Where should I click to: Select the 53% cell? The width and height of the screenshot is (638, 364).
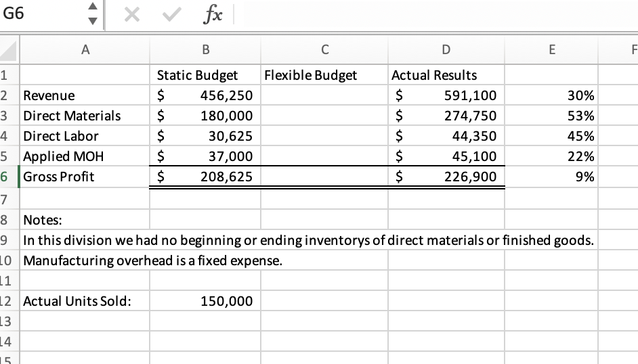552,116
